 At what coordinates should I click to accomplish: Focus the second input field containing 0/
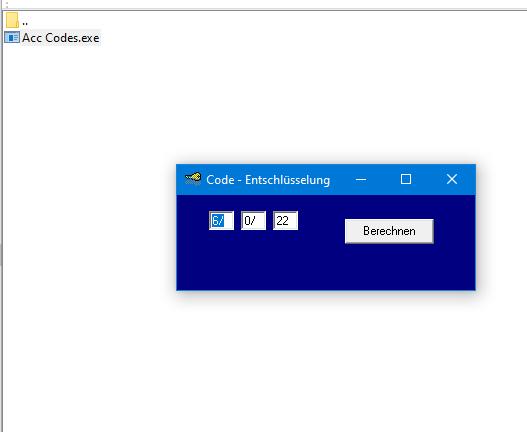pos(253,221)
